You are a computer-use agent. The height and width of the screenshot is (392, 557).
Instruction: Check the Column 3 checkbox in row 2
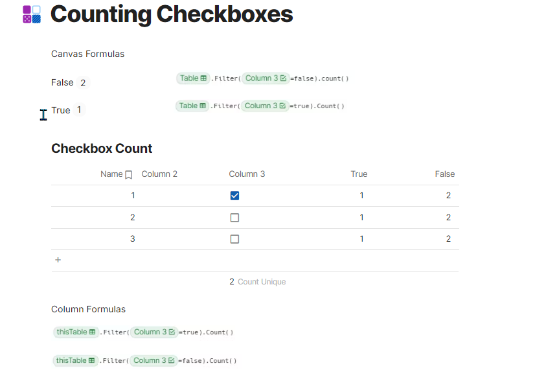point(234,218)
